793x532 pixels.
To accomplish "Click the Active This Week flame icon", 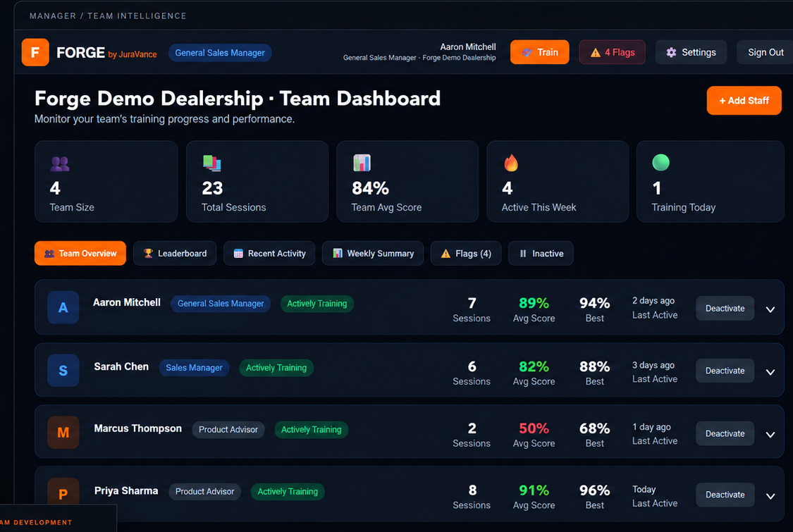I will point(511,163).
